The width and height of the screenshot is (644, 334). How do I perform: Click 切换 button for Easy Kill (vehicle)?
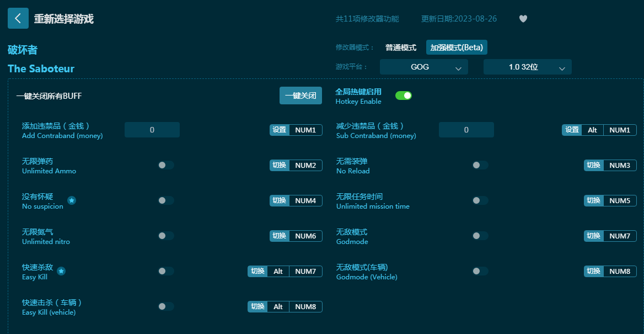pos(257,307)
